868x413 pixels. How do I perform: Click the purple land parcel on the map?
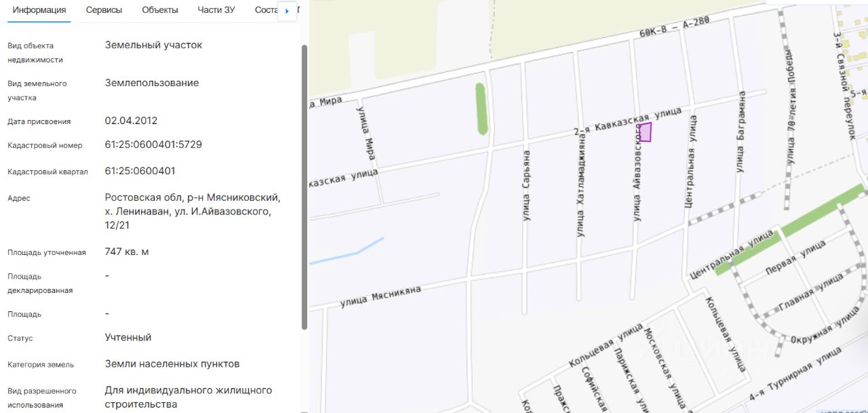pyautogui.click(x=645, y=132)
